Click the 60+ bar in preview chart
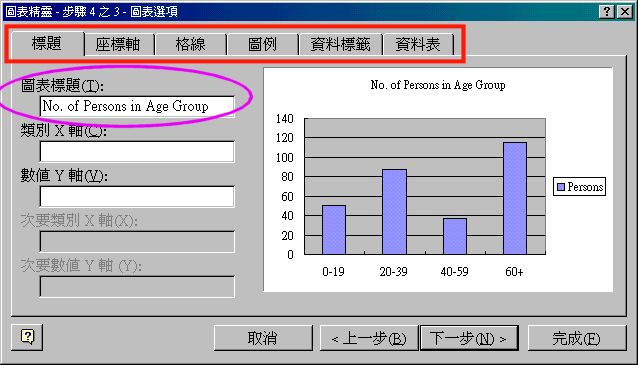 [x=515, y=199]
